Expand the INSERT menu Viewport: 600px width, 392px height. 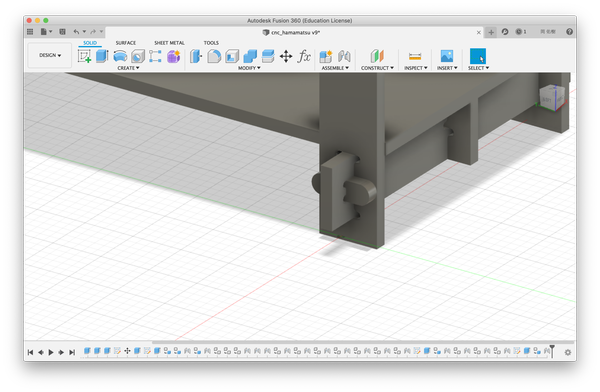point(447,68)
